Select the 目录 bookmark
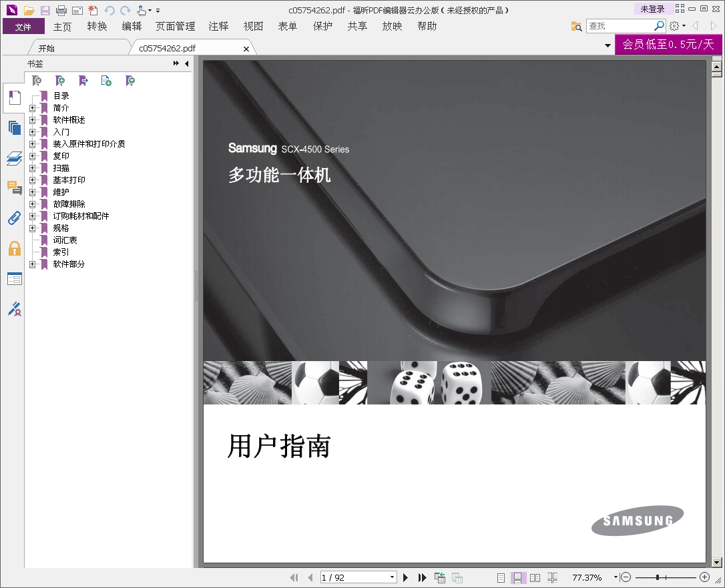 pyautogui.click(x=61, y=95)
